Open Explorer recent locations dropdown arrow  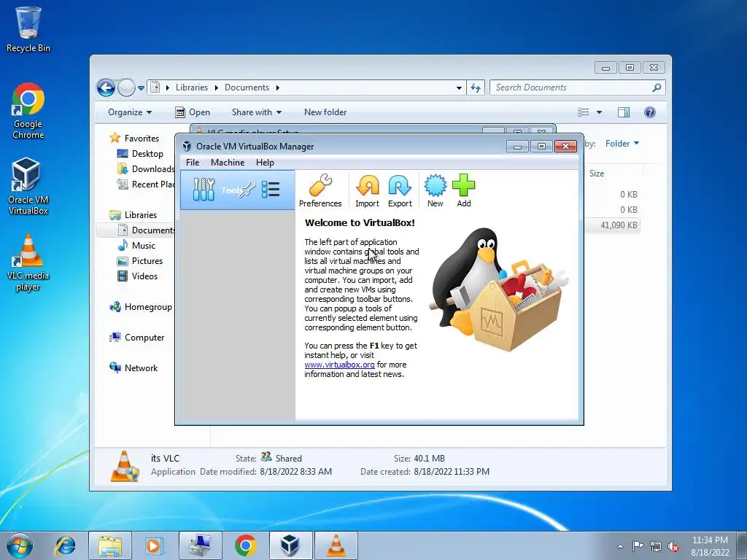pyautogui.click(x=141, y=88)
